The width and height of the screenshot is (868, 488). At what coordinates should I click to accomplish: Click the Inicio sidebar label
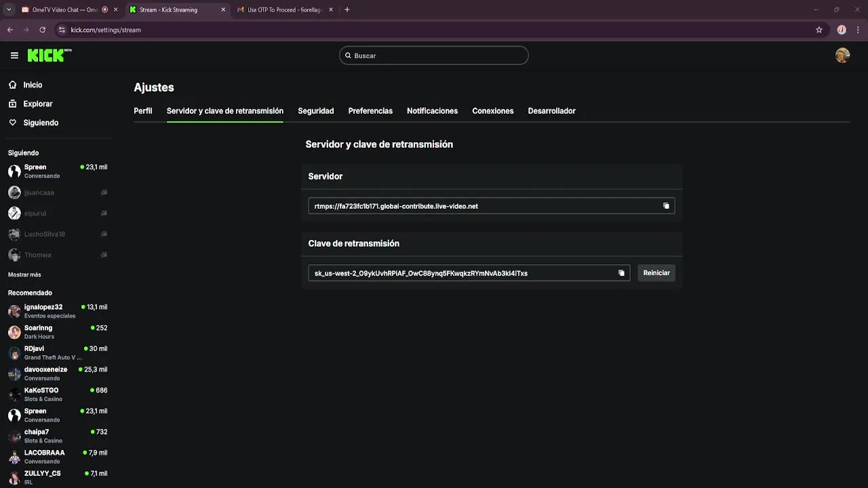pos(33,85)
